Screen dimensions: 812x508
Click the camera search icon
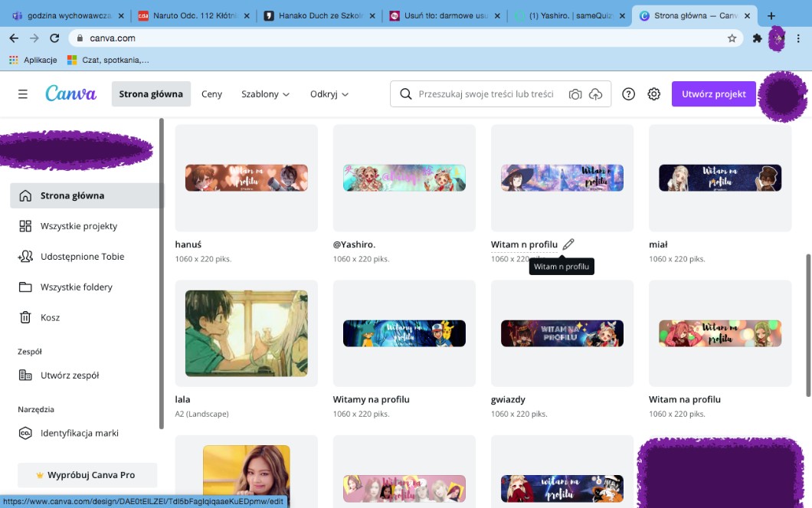click(575, 94)
